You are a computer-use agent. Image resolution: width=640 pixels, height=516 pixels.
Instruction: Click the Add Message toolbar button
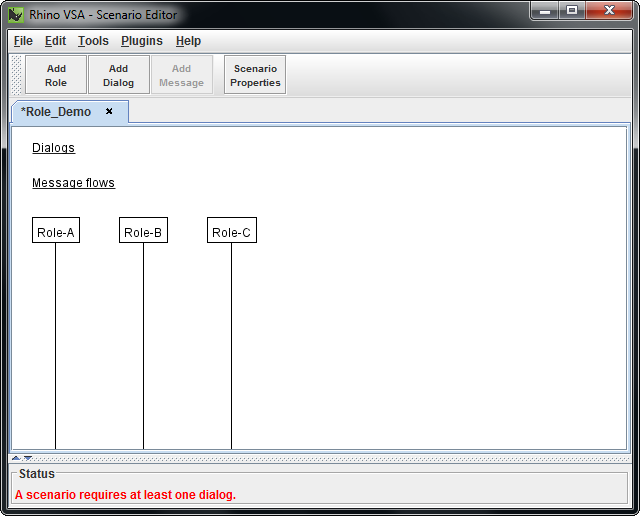[182, 75]
